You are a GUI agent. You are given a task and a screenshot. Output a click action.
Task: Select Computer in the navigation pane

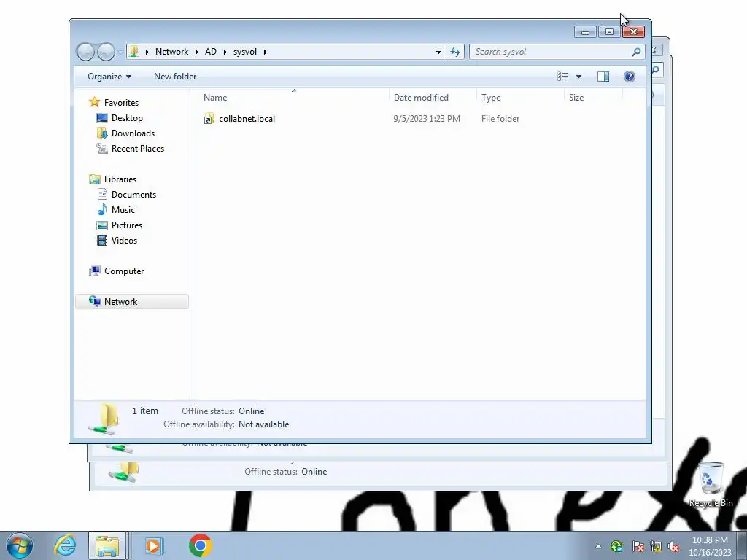click(124, 271)
